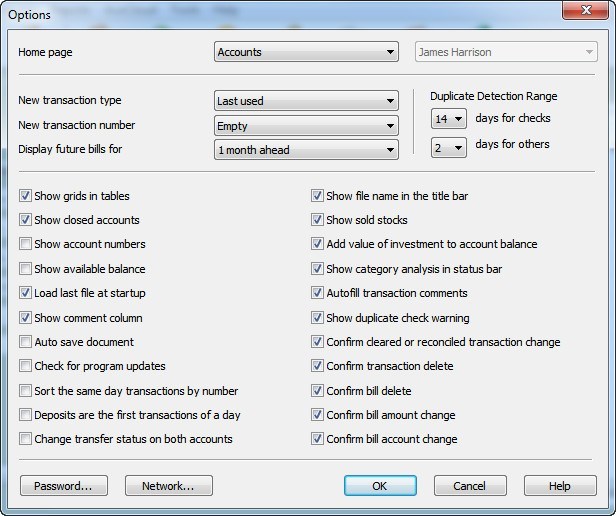This screenshot has height=516, width=616.
Task: Click the Help button
Action: pyautogui.click(x=560, y=486)
